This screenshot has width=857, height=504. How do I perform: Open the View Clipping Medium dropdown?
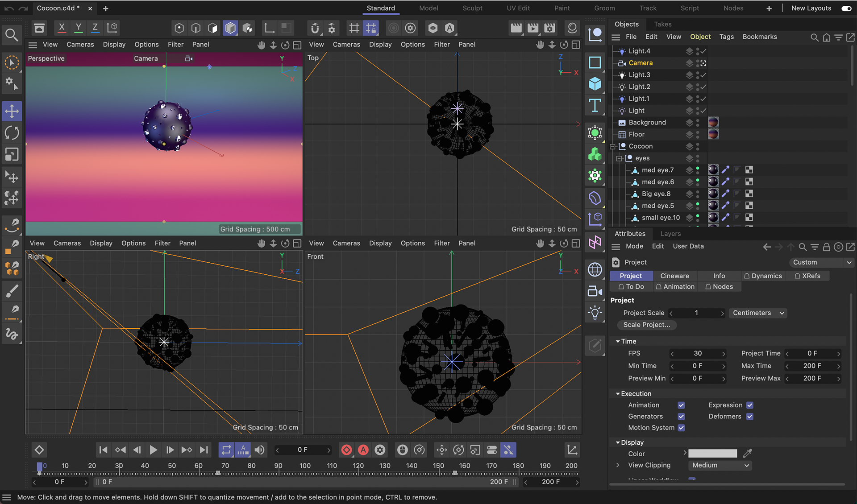(720, 465)
